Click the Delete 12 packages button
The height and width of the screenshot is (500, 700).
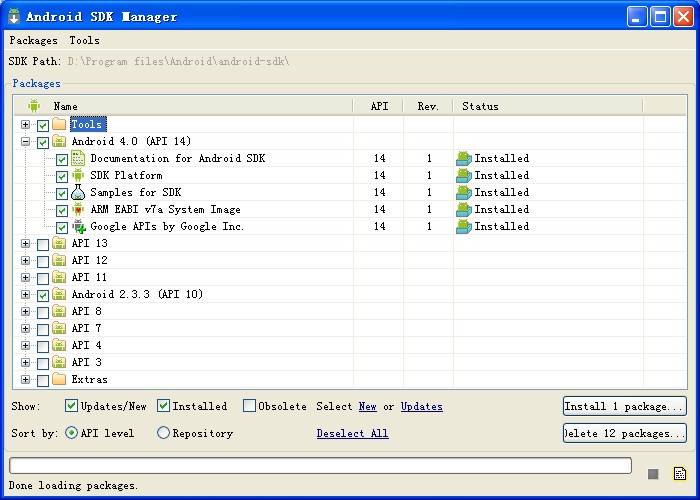pyautogui.click(x=625, y=433)
